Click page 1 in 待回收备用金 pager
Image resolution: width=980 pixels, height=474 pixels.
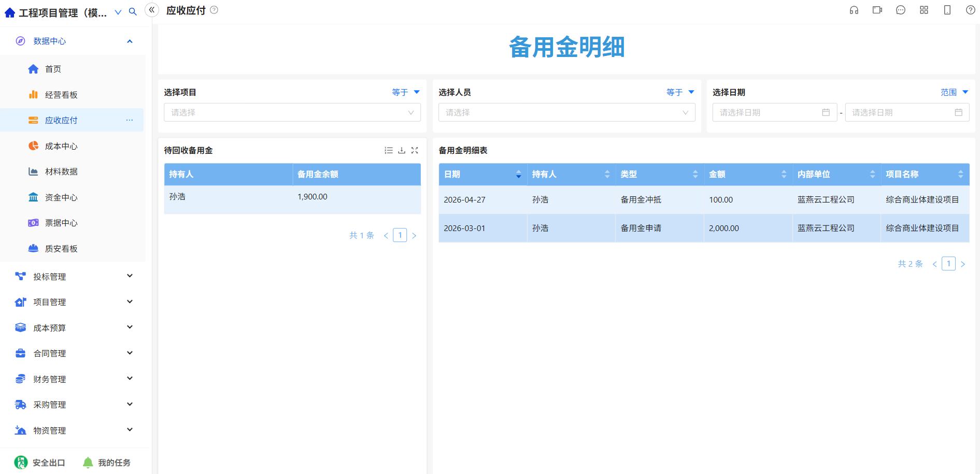coord(400,235)
